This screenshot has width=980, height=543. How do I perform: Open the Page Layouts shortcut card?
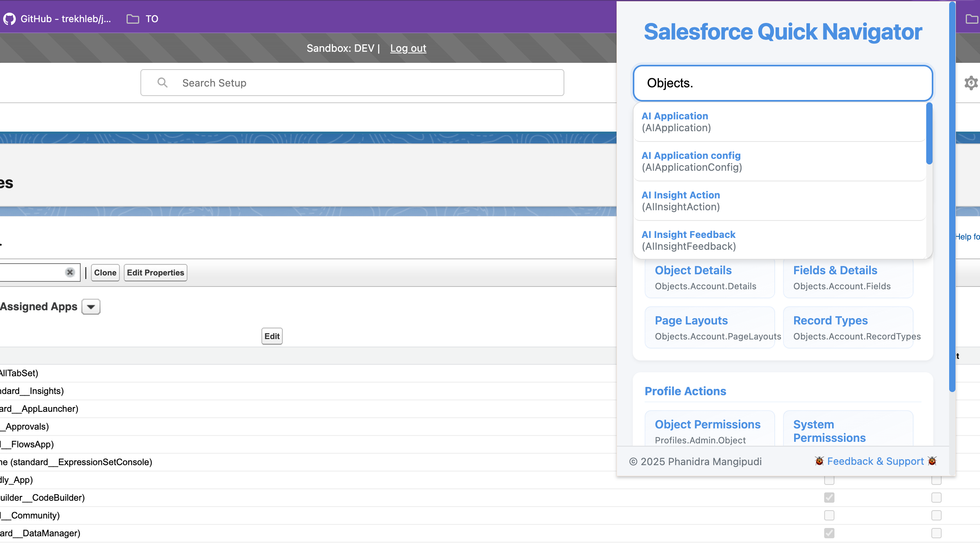point(709,327)
